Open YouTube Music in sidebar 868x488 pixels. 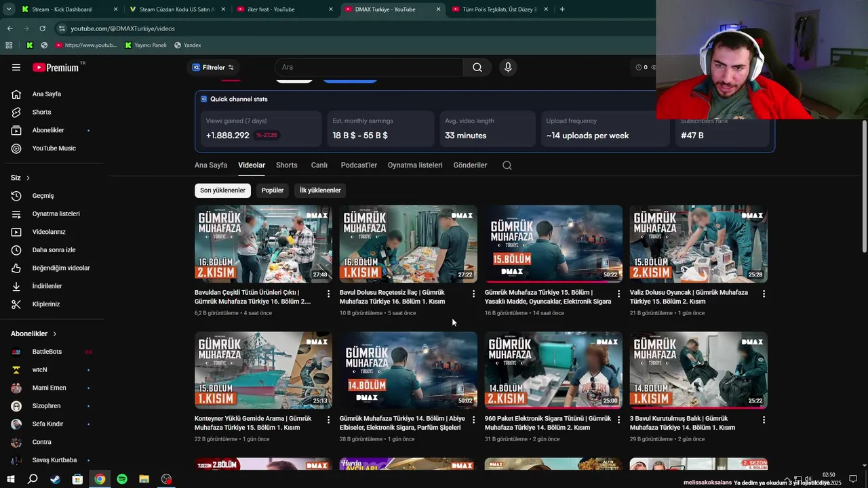pos(53,148)
